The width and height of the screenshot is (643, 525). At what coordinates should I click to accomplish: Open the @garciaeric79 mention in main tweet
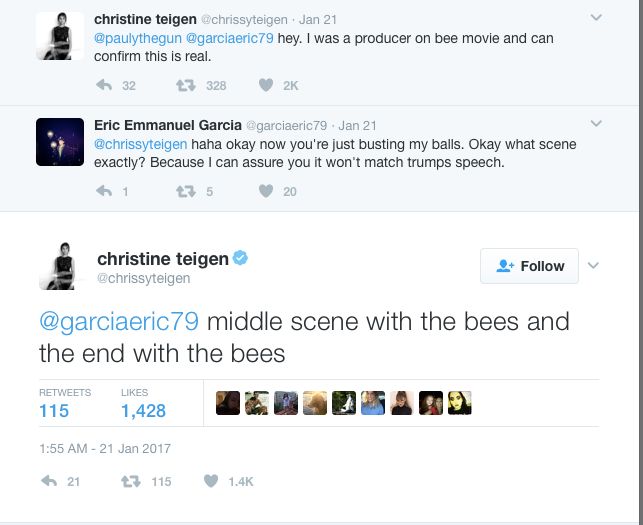pos(119,322)
